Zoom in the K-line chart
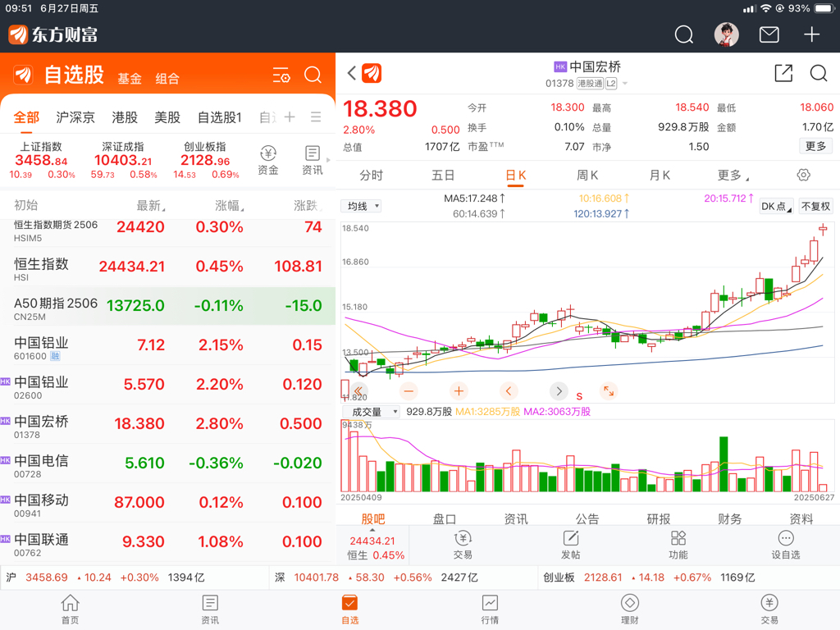Viewport: 840px width, 630px height. click(x=459, y=391)
